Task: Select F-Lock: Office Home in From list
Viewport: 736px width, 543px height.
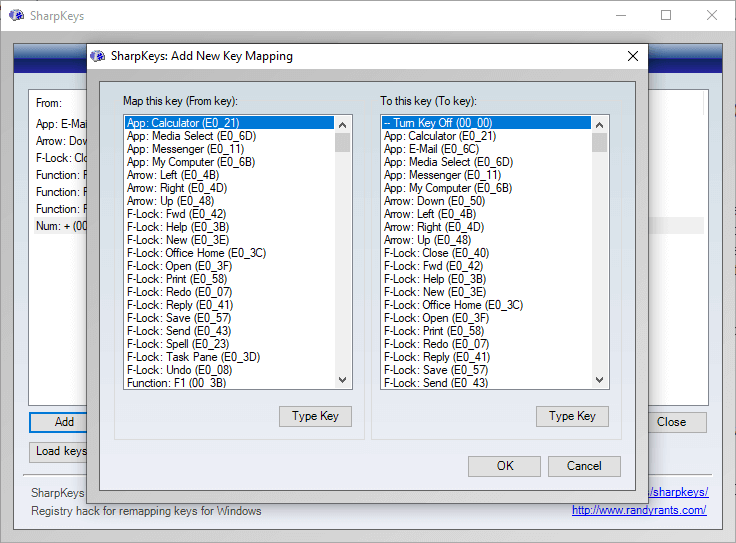Action: click(230, 253)
